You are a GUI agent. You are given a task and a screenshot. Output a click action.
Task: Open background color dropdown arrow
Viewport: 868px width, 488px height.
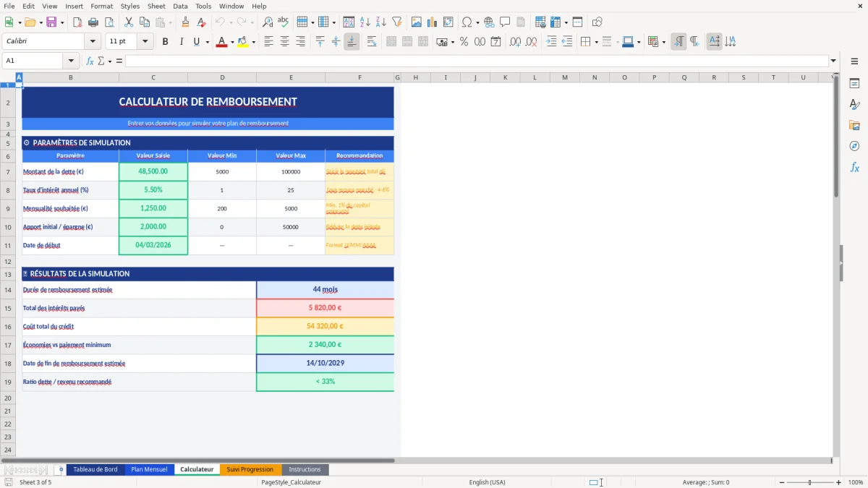[x=253, y=42]
